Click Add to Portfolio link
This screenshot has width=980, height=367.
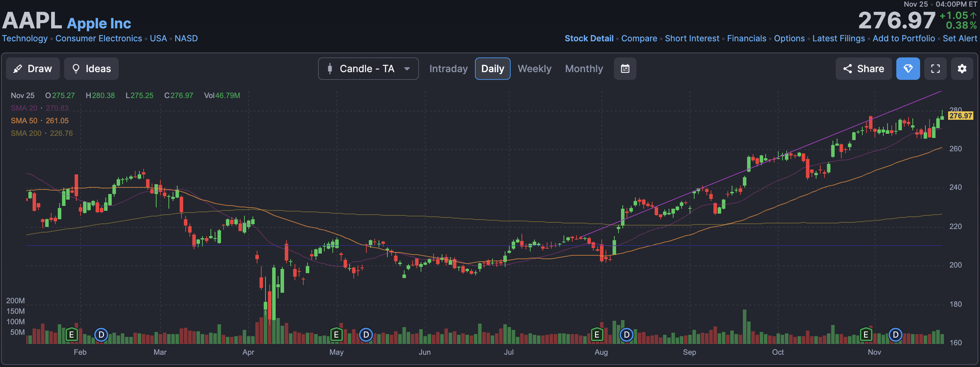[904, 39]
